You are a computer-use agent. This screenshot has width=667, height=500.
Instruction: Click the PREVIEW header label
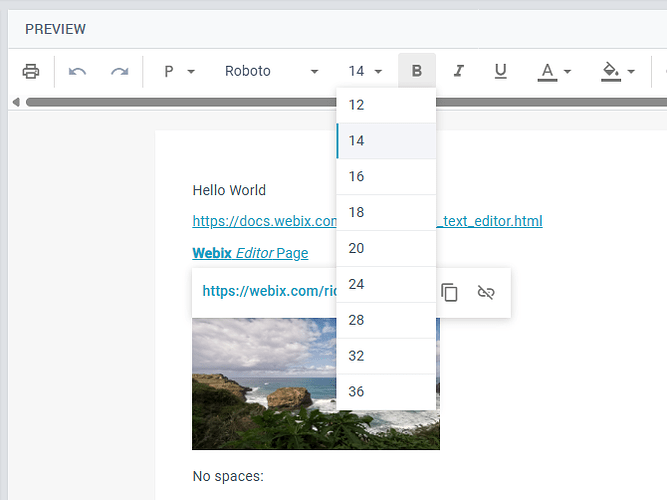pyautogui.click(x=55, y=29)
